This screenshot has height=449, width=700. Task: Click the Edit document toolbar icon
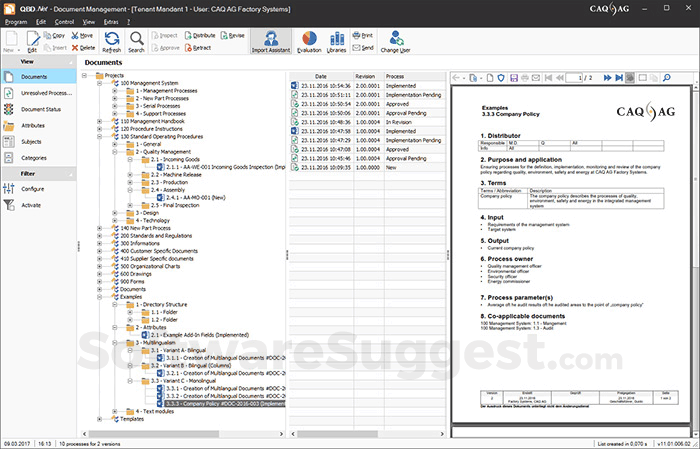tap(33, 42)
